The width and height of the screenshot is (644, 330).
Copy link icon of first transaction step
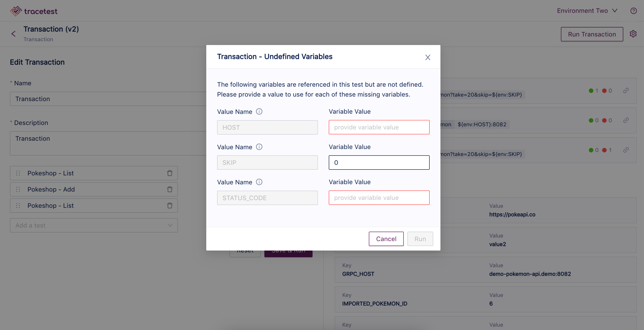click(626, 91)
